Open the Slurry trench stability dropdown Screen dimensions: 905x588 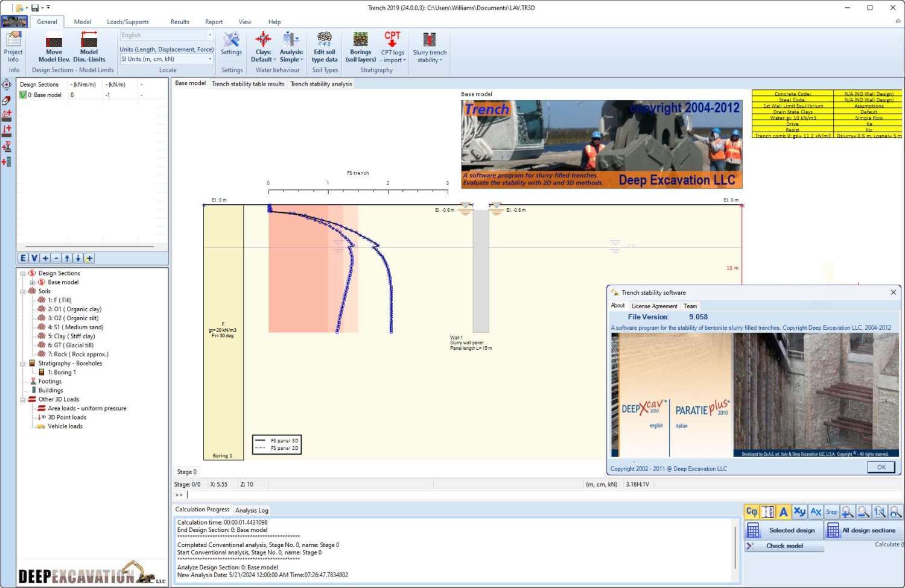(430, 55)
